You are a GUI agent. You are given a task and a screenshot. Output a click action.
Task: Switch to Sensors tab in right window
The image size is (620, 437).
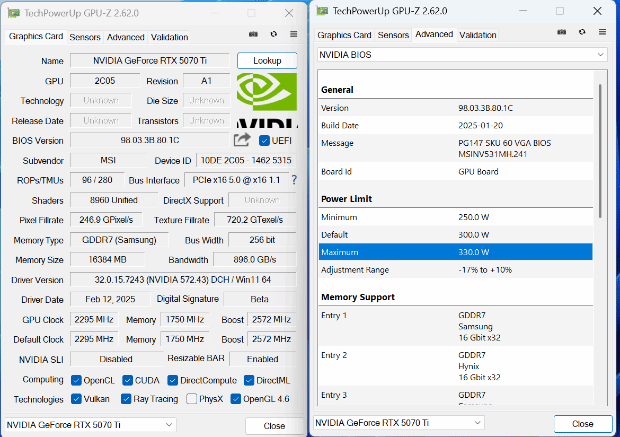pos(393,35)
